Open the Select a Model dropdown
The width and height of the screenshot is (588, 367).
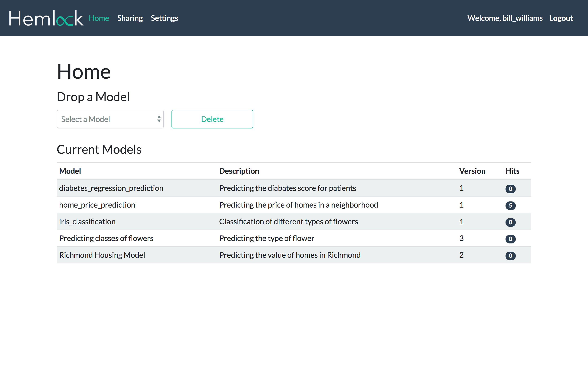pos(107,119)
